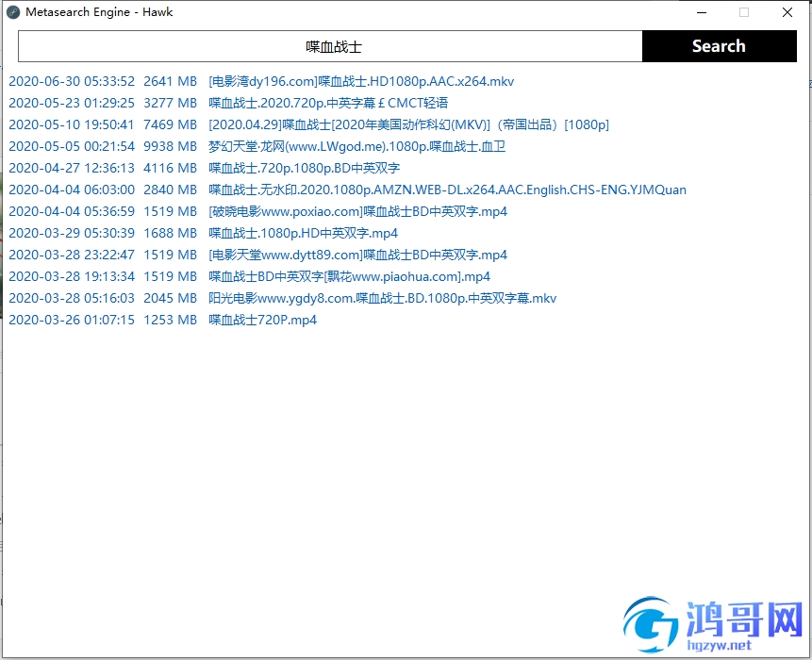Open result [2020.04.29]喋血战士 帝国出品 [1080p]
The image size is (812, 660).
click(x=408, y=124)
